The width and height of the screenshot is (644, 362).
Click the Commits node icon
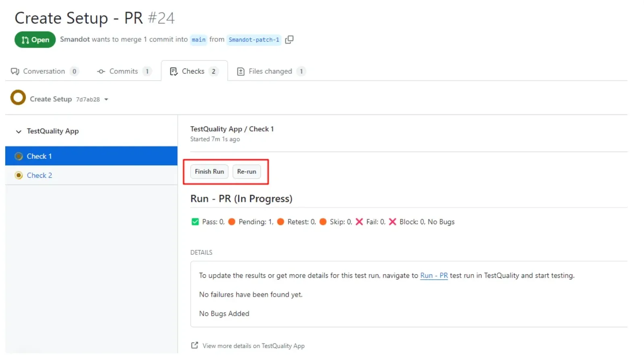[x=101, y=71]
